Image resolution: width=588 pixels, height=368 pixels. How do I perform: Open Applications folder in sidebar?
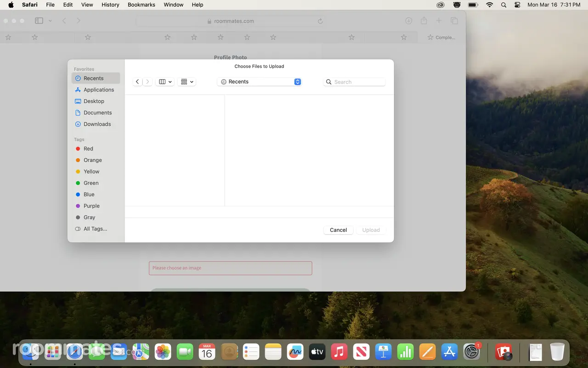pyautogui.click(x=98, y=90)
